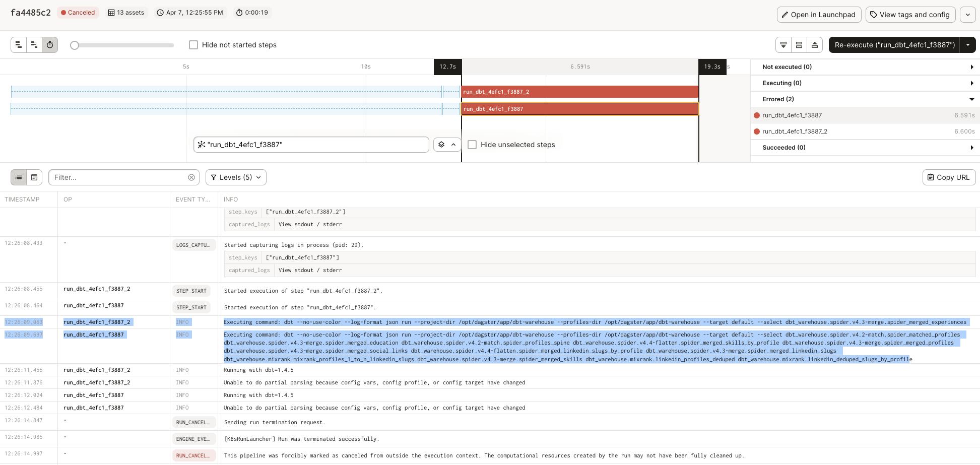Click the 19.3s timeline marker
Screen dimensions: 980x465
click(x=712, y=67)
